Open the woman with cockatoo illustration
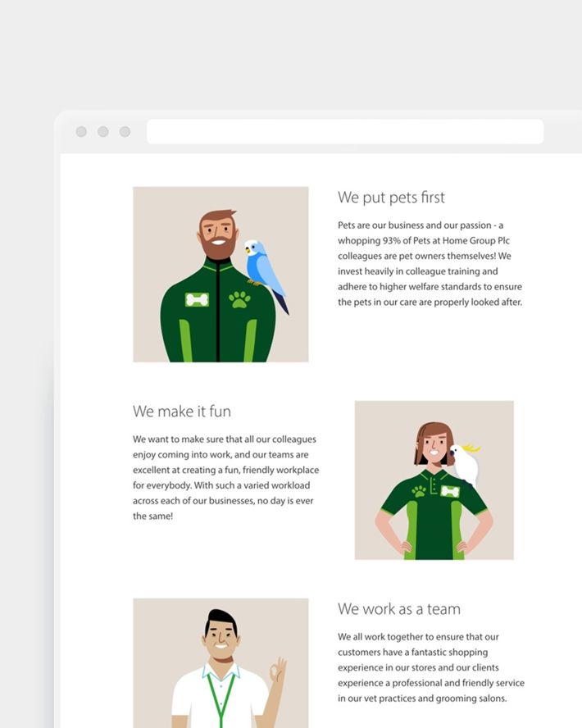Screen dimensions: 582x728 pyautogui.click(x=434, y=480)
